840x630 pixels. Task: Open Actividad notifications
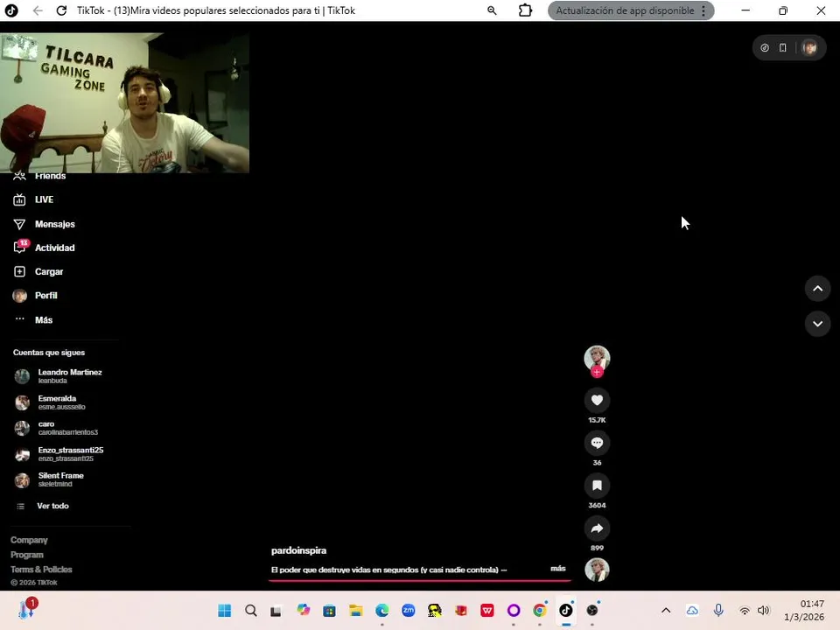44,248
